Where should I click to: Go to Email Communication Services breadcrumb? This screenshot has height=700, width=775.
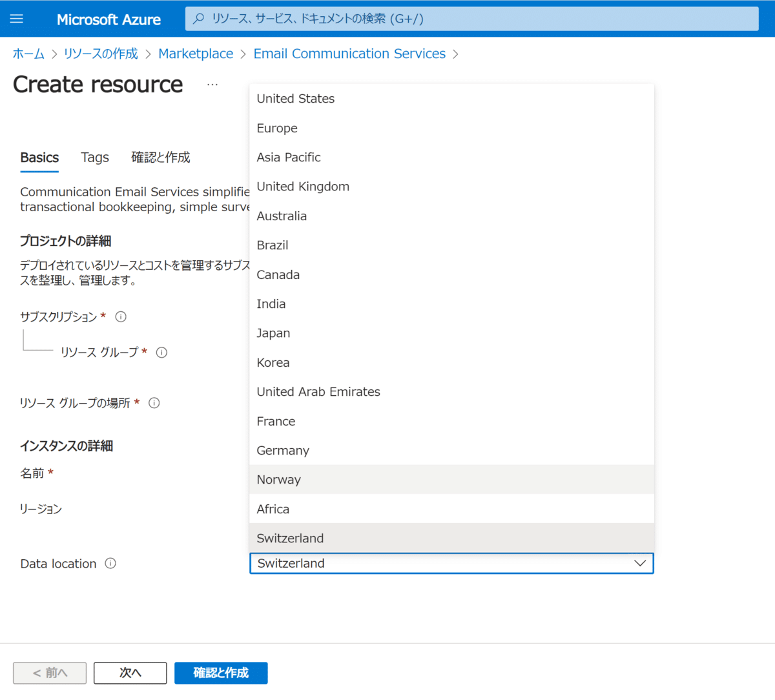click(x=349, y=54)
